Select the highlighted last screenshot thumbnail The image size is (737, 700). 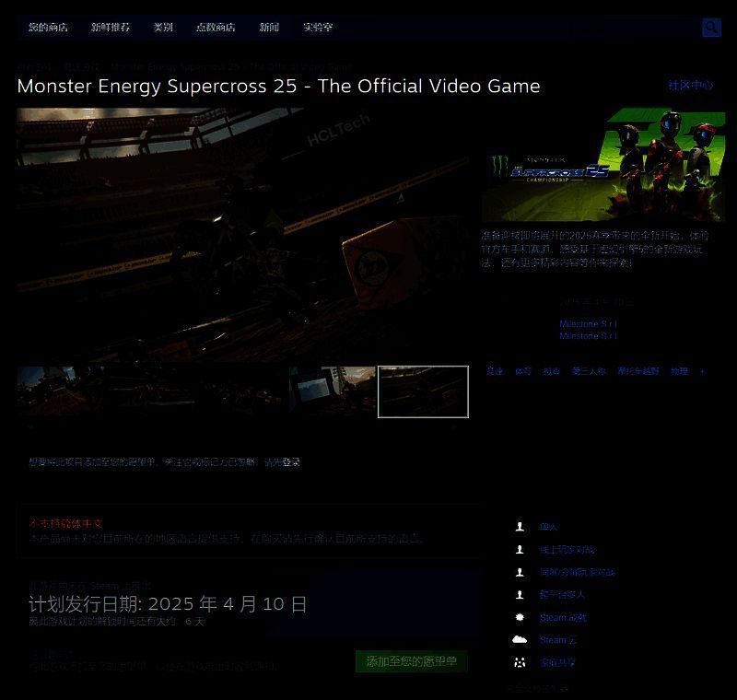tap(423, 391)
